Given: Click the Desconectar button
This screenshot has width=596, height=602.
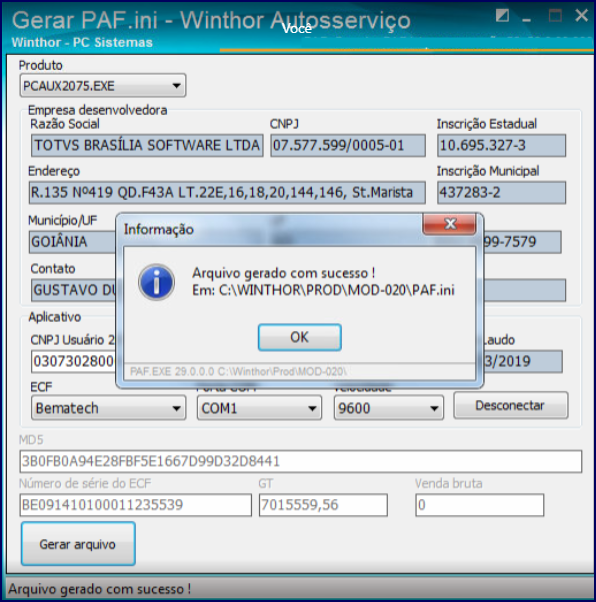Looking at the screenshot, I should tap(510, 405).
